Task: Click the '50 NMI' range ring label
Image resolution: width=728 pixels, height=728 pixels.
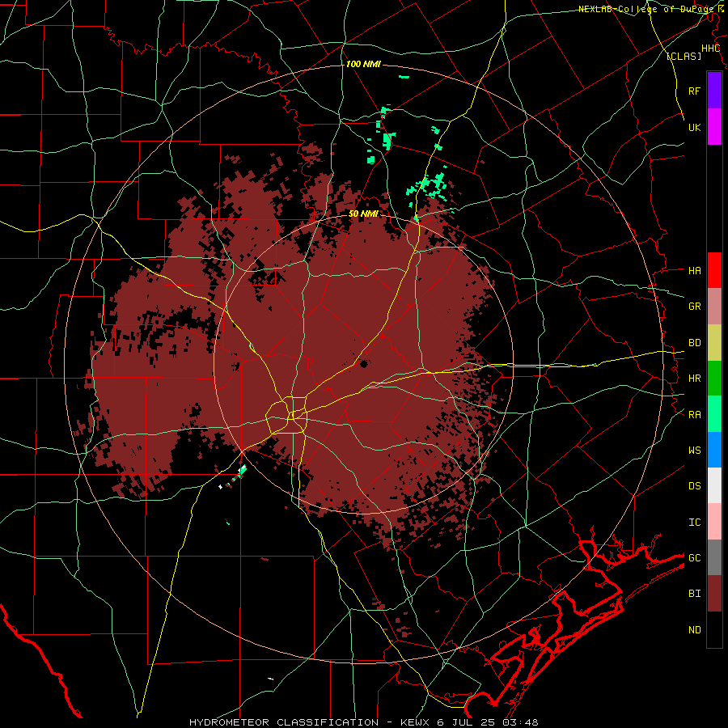Action: click(x=363, y=214)
